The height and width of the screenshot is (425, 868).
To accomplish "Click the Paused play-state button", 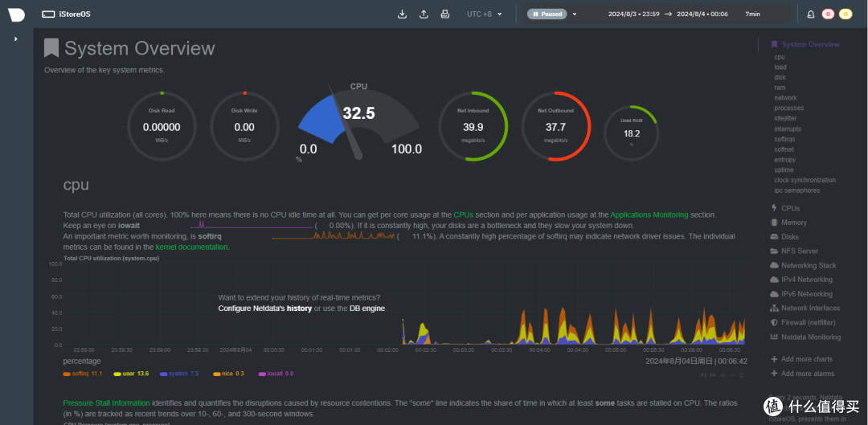I will (x=547, y=14).
